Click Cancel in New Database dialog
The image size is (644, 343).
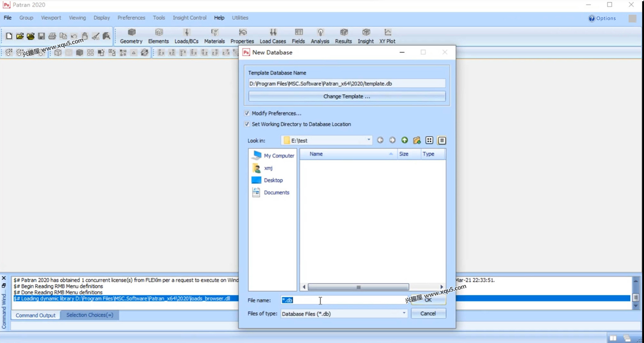[428, 314]
